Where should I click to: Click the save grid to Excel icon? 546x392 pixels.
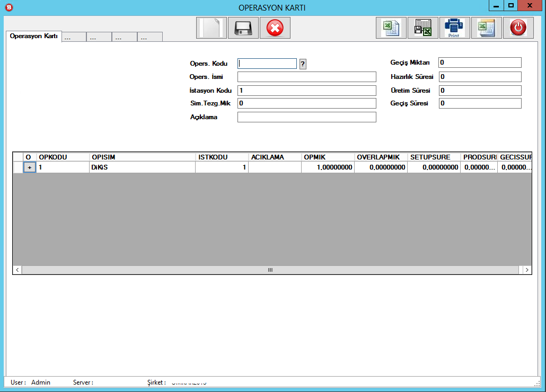click(423, 28)
